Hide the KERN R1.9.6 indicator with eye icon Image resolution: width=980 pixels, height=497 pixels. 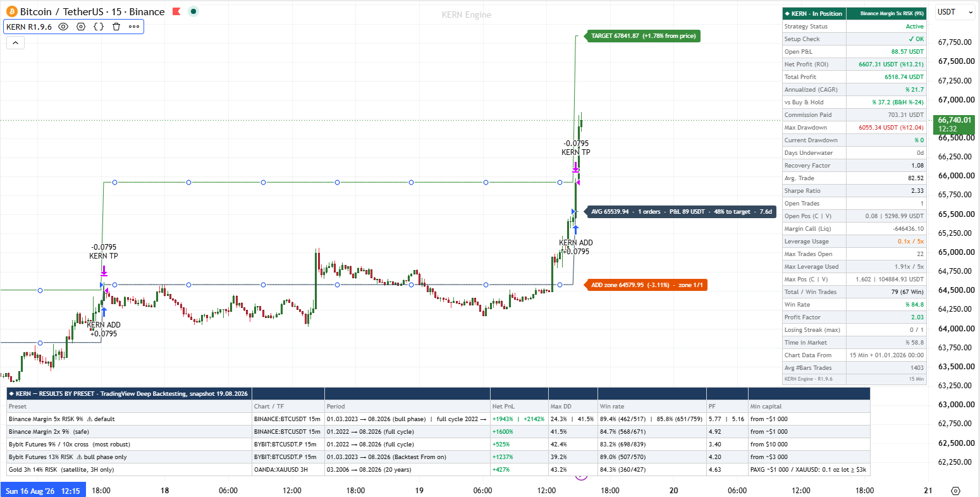click(63, 27)
